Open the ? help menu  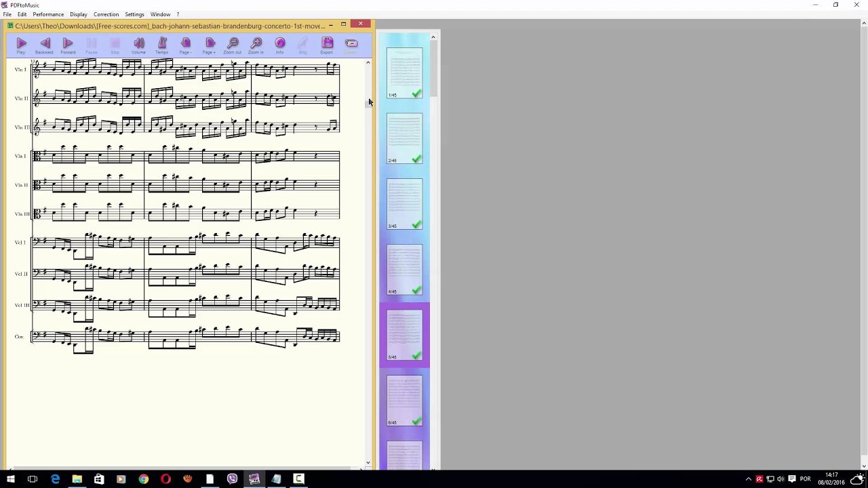[178, 14]
